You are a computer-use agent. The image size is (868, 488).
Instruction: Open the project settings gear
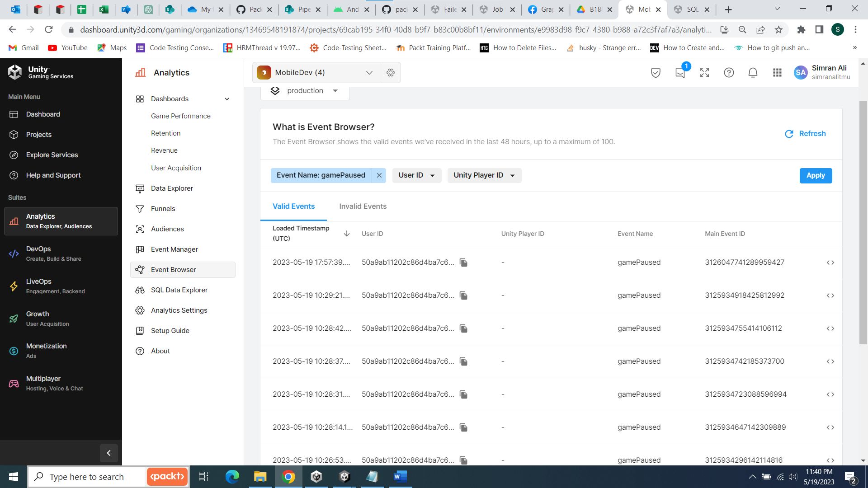390,72
